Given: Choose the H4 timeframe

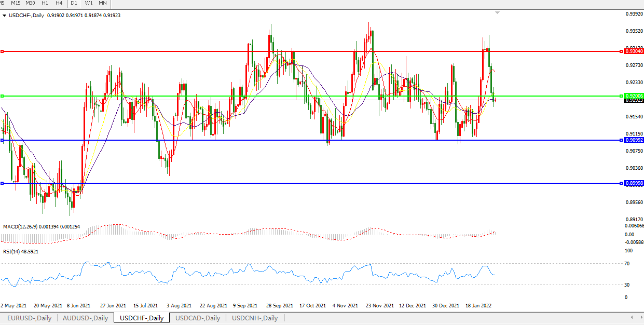Looking at the screenshot, I should 59,3.
